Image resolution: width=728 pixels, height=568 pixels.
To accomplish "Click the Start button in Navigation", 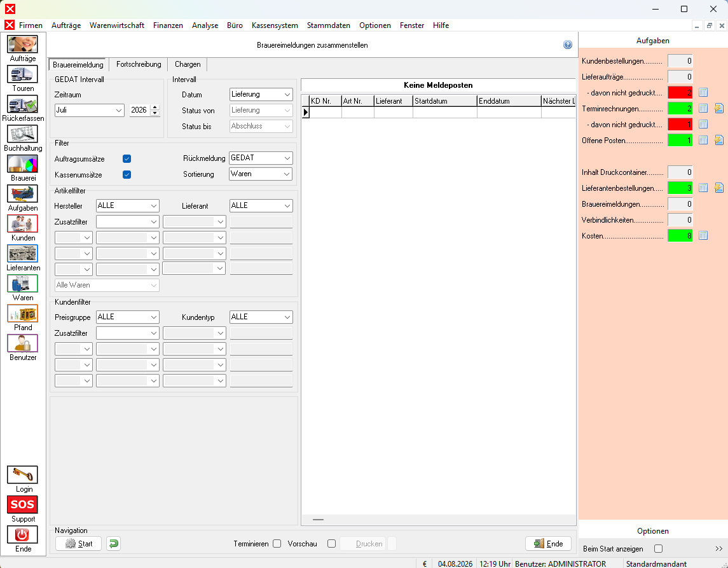I will 78,543.
